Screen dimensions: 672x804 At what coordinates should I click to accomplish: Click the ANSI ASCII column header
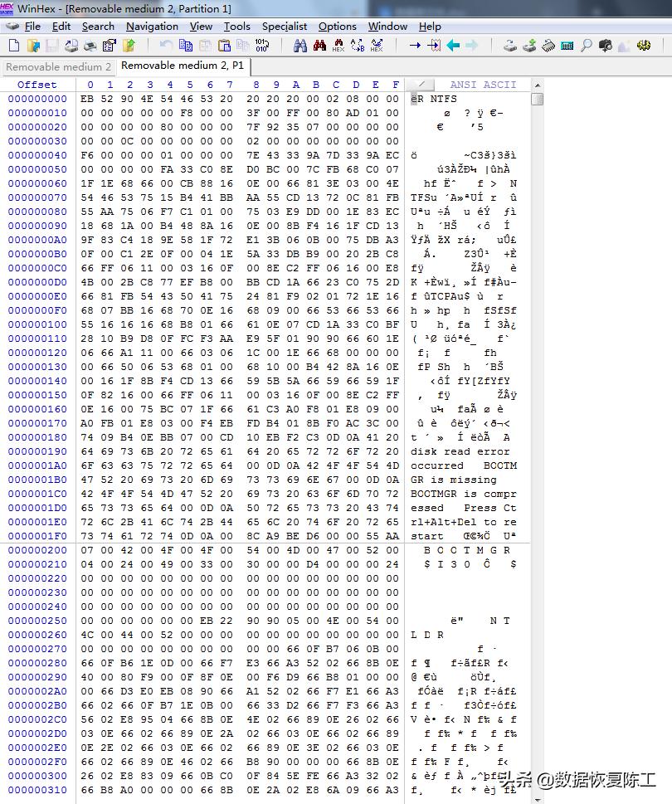[483, 85]
